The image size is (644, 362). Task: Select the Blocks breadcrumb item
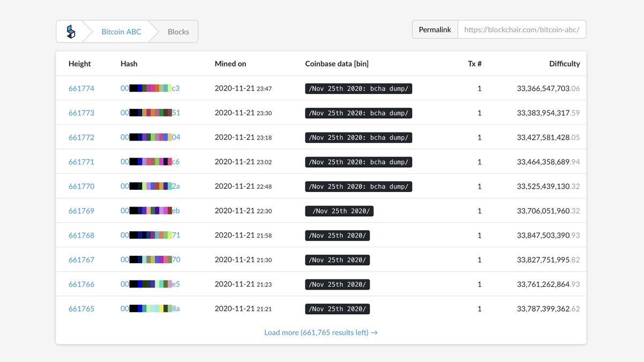[178, 31]
